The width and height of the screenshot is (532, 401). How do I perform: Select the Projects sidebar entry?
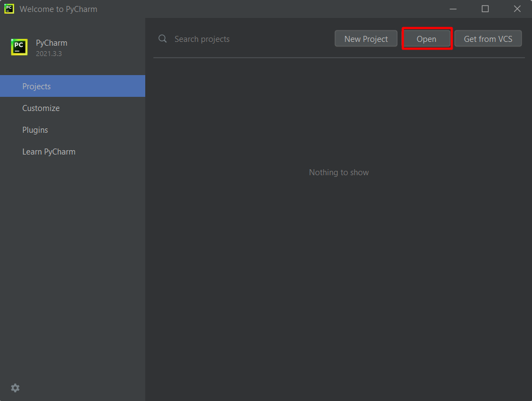pos(36,86)
